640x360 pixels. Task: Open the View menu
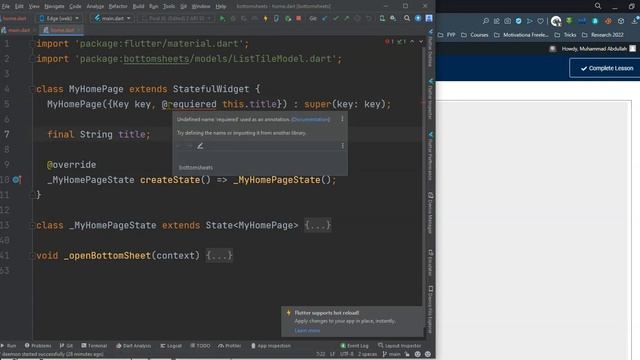point(34,6)
